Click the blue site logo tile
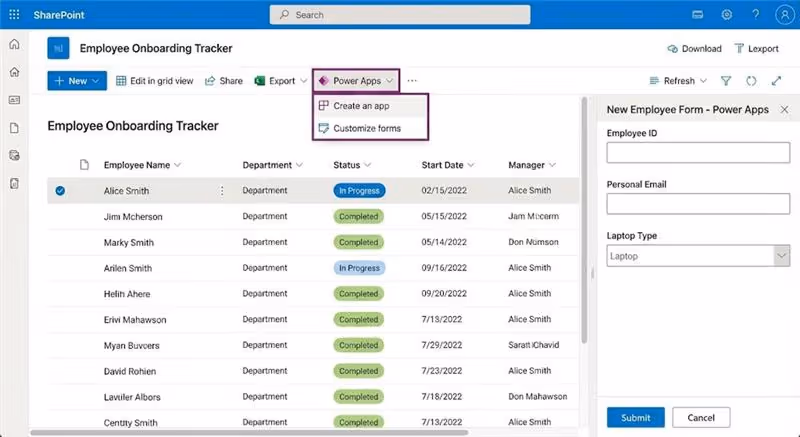Image resolution: width=800 pixels, height=437 pixels. click(58, 48)
